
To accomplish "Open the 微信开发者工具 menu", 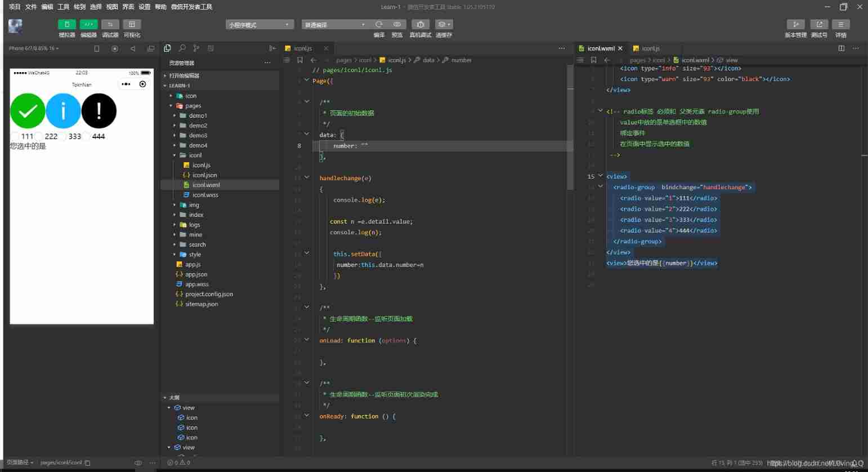I will pyautogui.click(x=192, y=7).
